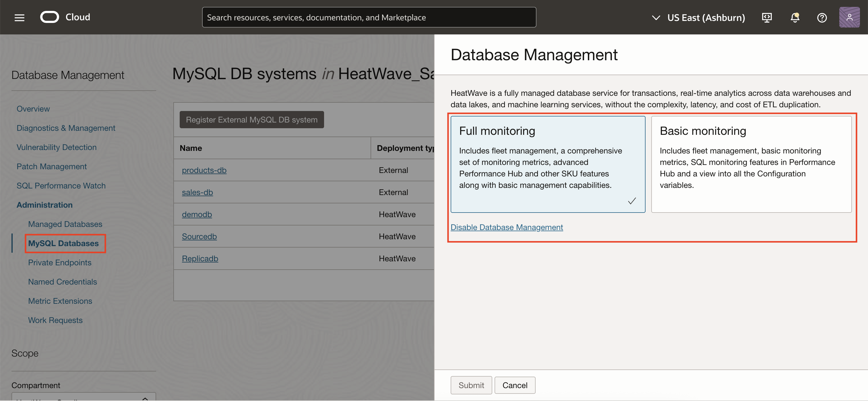Click Register External MySQL DB system
This screenshot has height=401, width=868.
[x=251, y=120]
